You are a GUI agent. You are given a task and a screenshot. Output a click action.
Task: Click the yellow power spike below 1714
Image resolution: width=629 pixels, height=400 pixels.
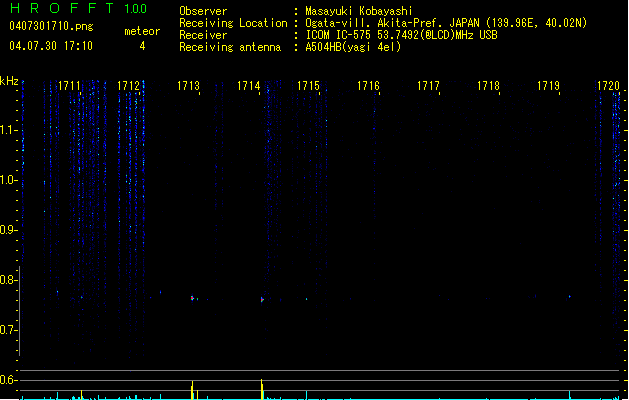pos(262,389)
